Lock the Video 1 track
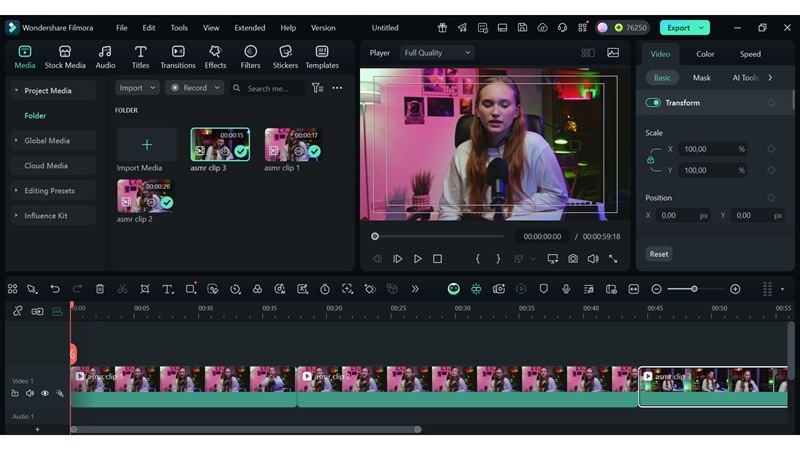The height and width of the screenshot is (450, 800). click(x=15, y=393)
